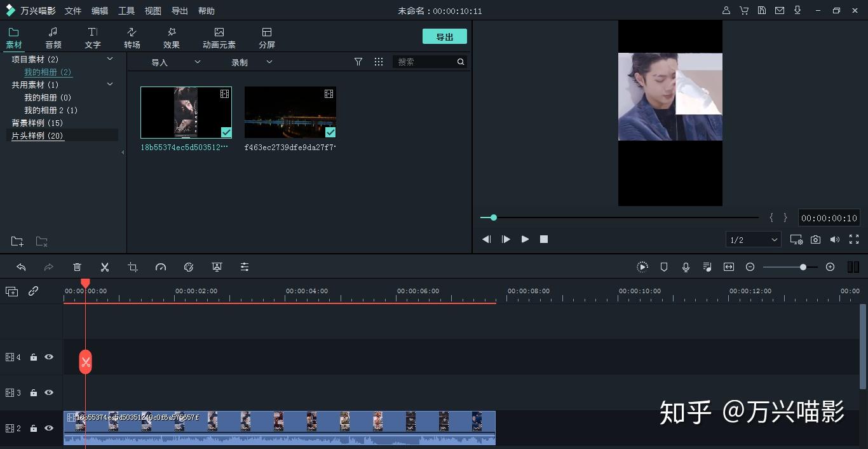
Task: Click the render preview icon in timeline toolbar
Action: tap(642, 267)
